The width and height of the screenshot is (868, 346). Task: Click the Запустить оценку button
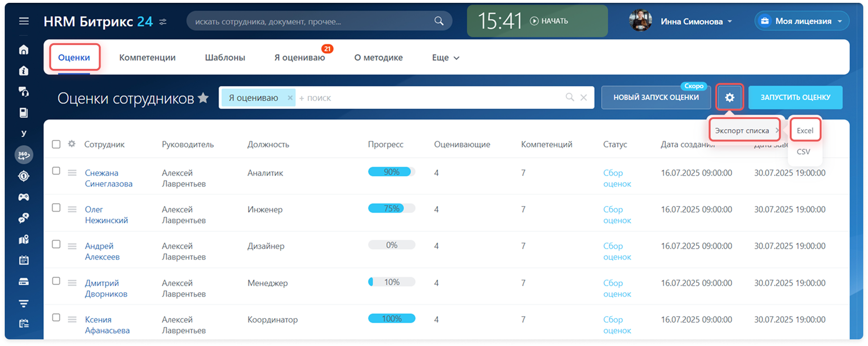coord(795,97)
